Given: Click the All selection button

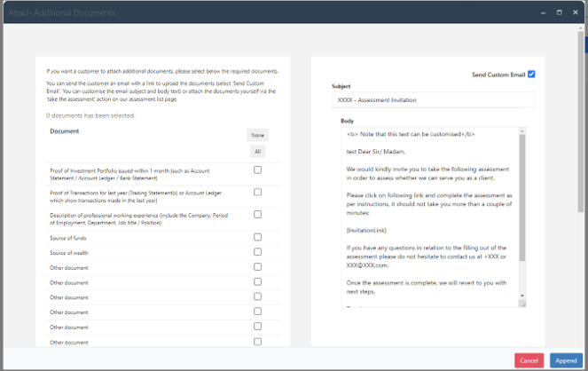Looking at the screenshot, I should 257,152.
